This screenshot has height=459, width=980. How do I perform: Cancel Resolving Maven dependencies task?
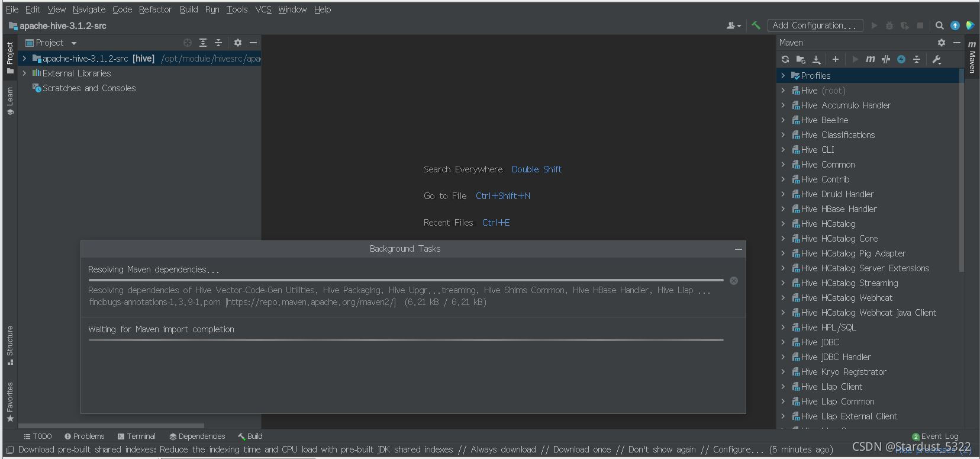coord(734,281)
